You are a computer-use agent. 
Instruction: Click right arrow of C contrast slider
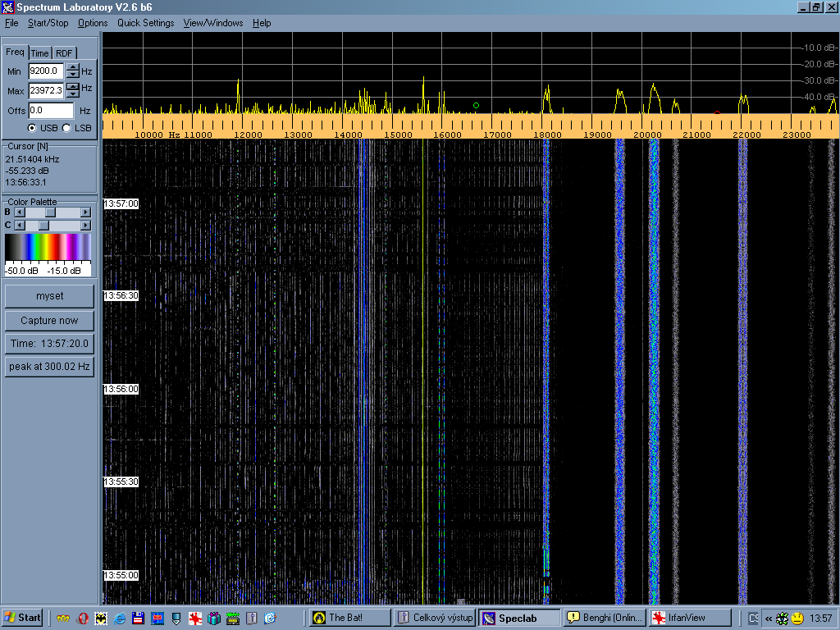click(85, 226)
